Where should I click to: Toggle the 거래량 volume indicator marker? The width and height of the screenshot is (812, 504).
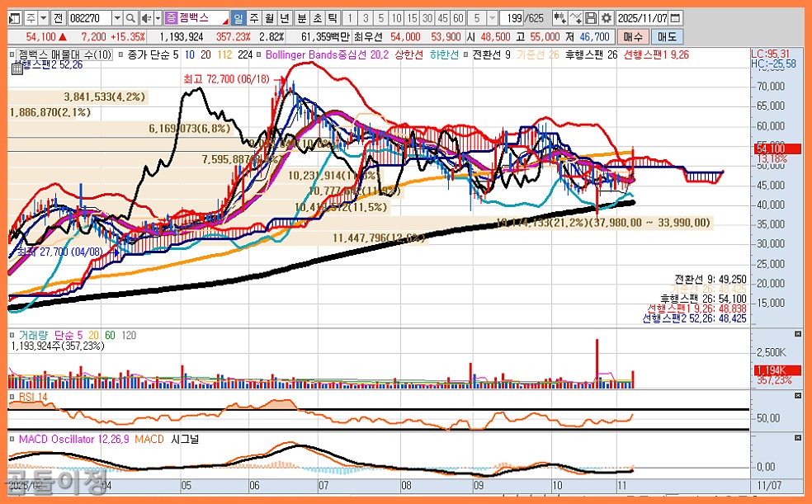(12, 335)
